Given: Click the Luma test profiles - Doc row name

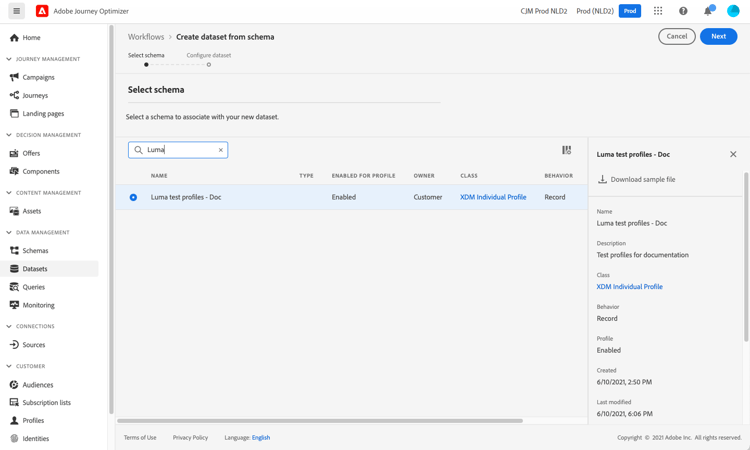Looking at the screenshot, I should coord(186,197).
